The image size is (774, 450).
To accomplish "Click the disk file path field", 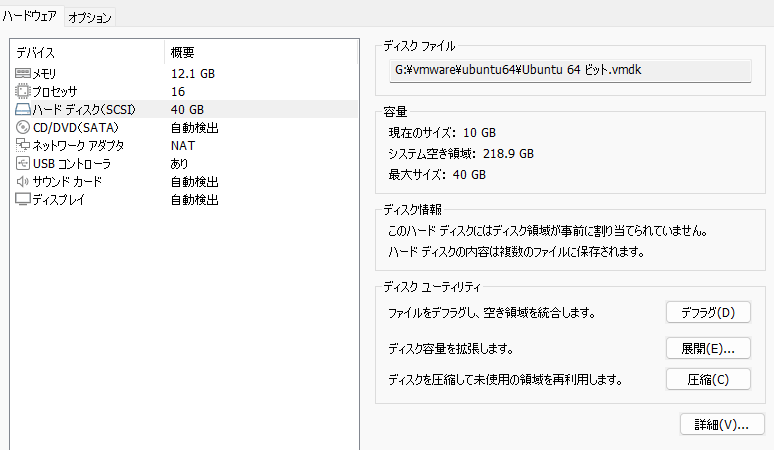I will tap(568, 70).
